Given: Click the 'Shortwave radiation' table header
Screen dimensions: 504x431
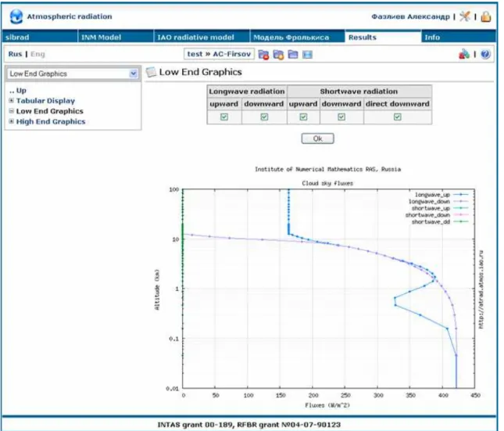Looking at the screenshot, I should click(359, 92).
